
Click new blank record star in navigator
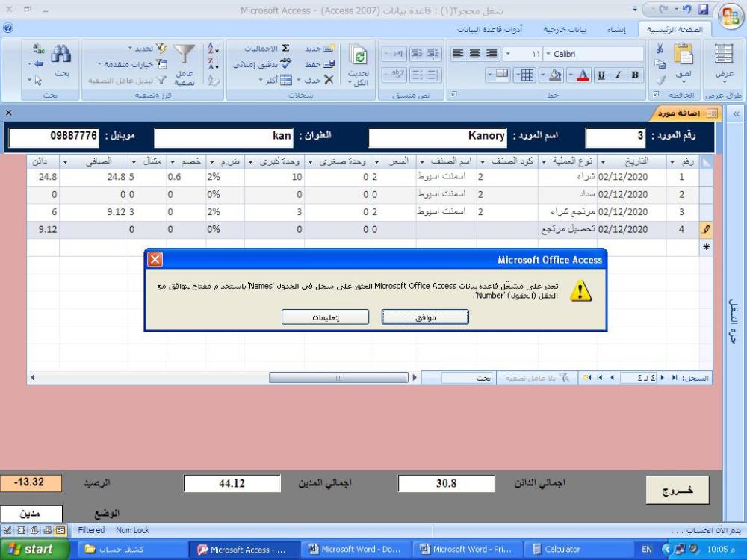coord(587,378)
